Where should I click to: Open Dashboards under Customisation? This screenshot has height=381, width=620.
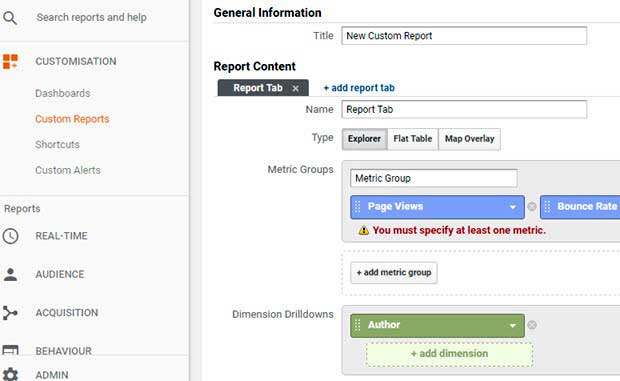(x=62, y=93)
